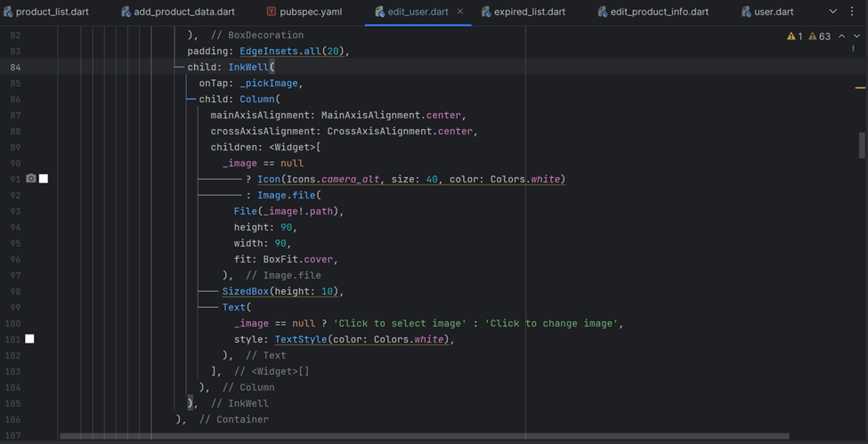
Task: Click on File(_image!.path) text
Action: point(286,211)
